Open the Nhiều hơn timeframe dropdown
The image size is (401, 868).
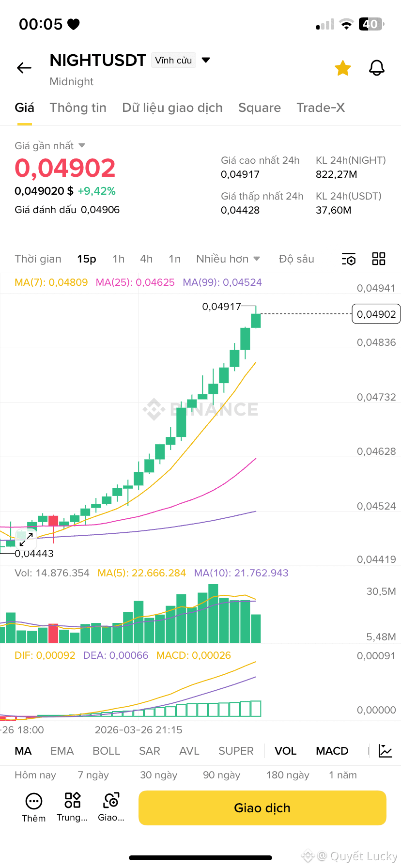coord(228,259)
